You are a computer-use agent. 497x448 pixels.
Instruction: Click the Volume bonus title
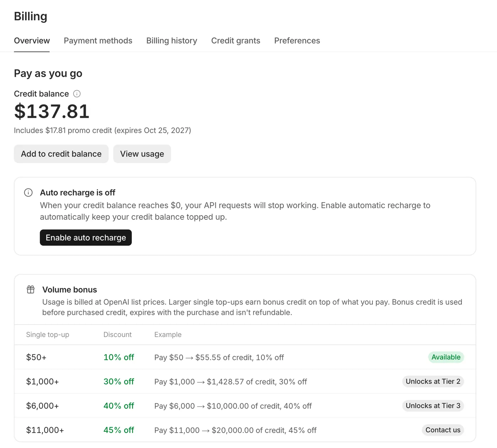pos(70,290)
